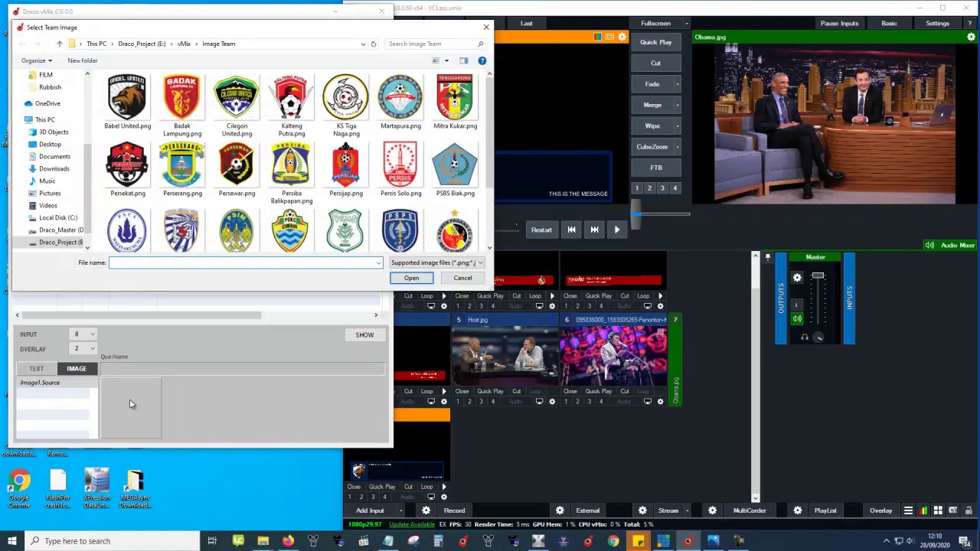This screenshot has width=980, height=551.
Task: Open the Output (Obama.jpg) settings gear
Action: (x=971, y=37)
